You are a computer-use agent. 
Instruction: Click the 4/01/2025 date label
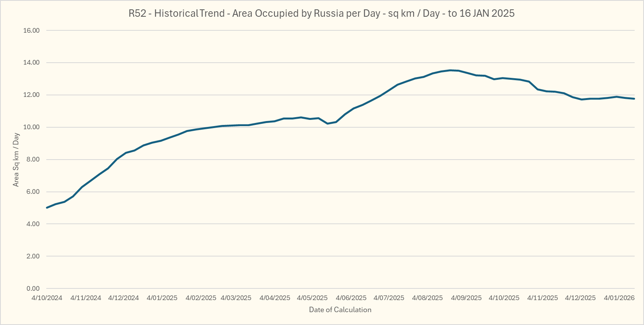click(162, 298)
